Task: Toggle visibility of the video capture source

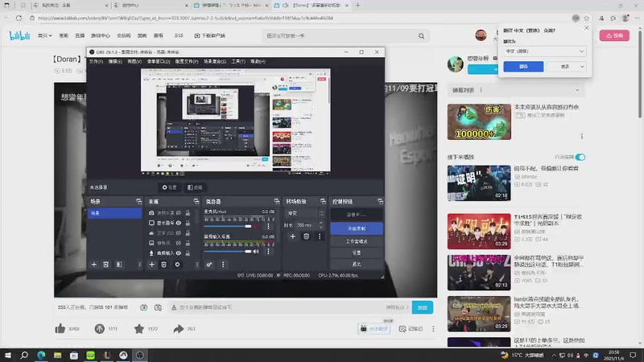Action: [x=178, y=213]
